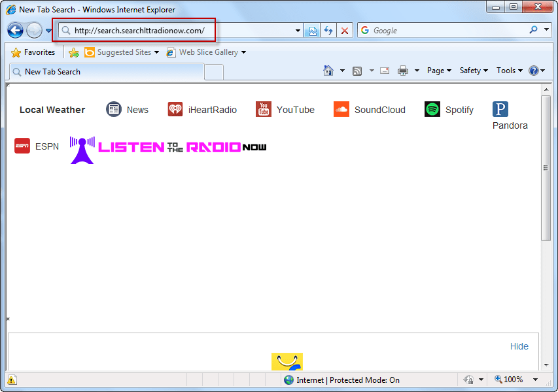The height and width of the screenshot is (392, 558).
Task: Click the scrollbar up arrow
Action: 546,90
